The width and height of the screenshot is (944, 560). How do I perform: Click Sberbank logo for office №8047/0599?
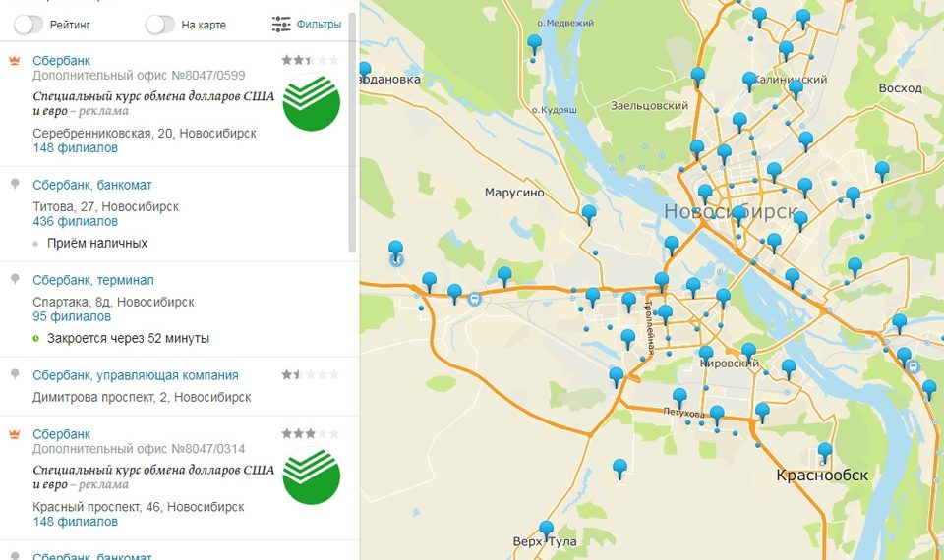click(x=311, y=102)
